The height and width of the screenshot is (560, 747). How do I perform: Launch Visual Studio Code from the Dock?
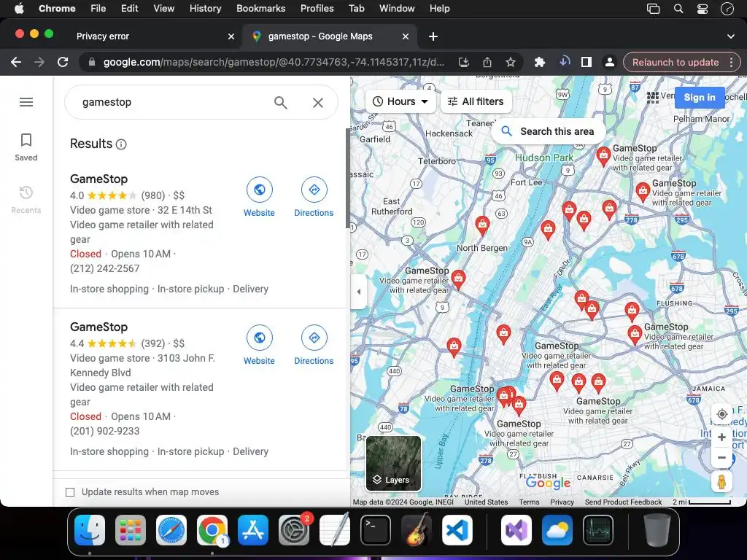[x=457, y=530]
